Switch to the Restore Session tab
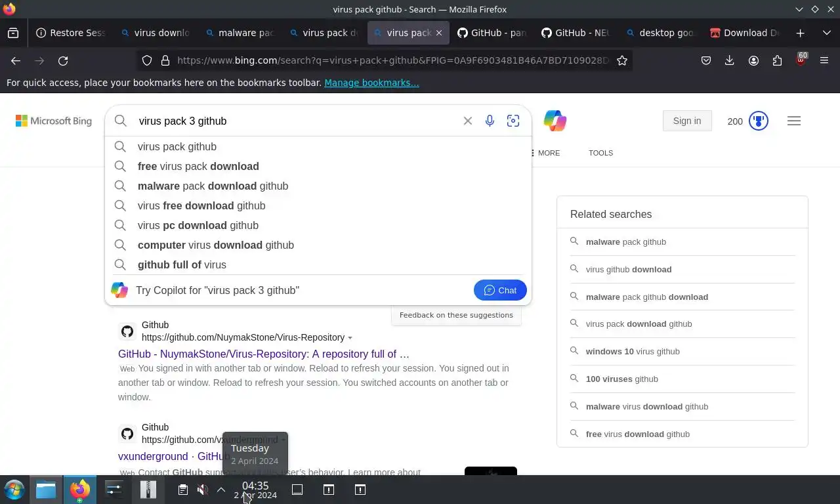 [x=71, y=33]
